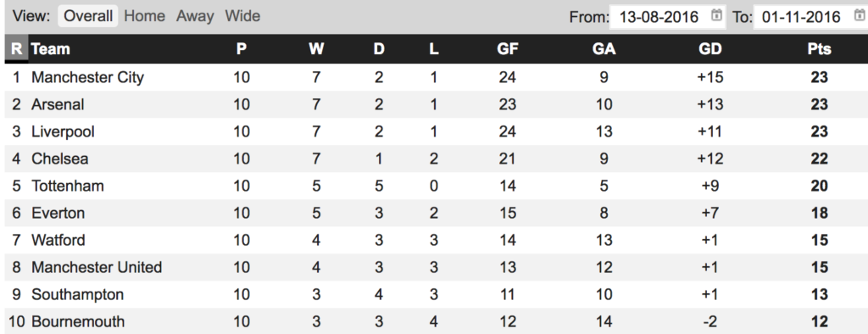Open the To date calendar icon
This screenshot has height=334, width=868.
pyautogui.click(x=858, y=15)
